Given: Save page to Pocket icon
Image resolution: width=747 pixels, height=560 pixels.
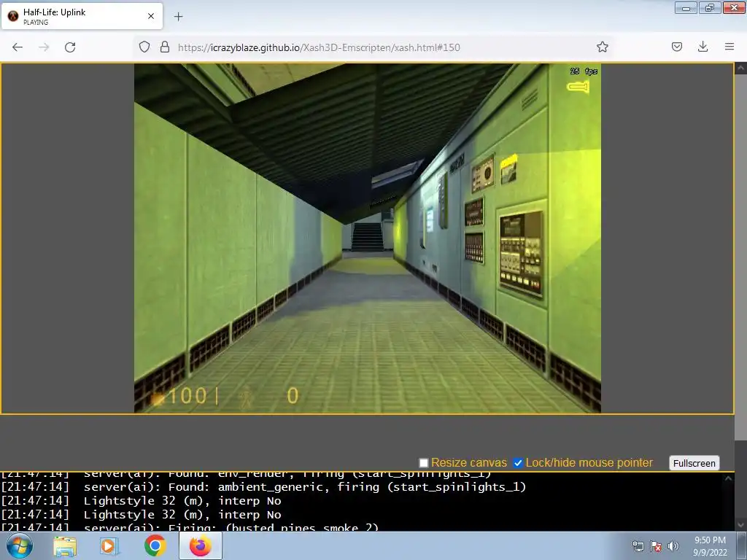Looking at the screenshot, I should coord(677,47).
